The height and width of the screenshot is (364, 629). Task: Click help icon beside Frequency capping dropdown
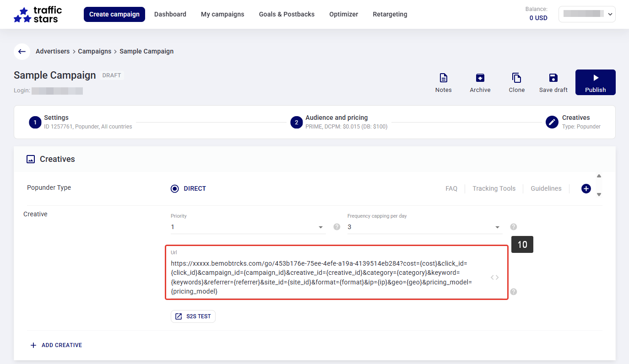(514, 227)
